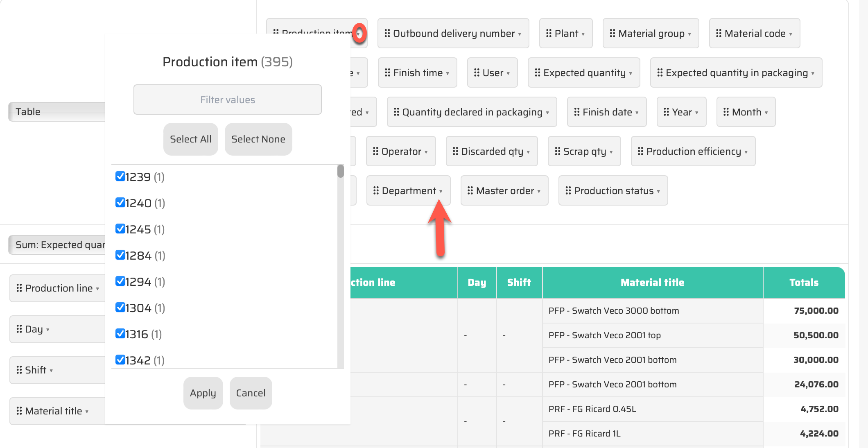Click the Filter values input field
The width and height of the screenshot is (868, 448).
coord(227,100)
